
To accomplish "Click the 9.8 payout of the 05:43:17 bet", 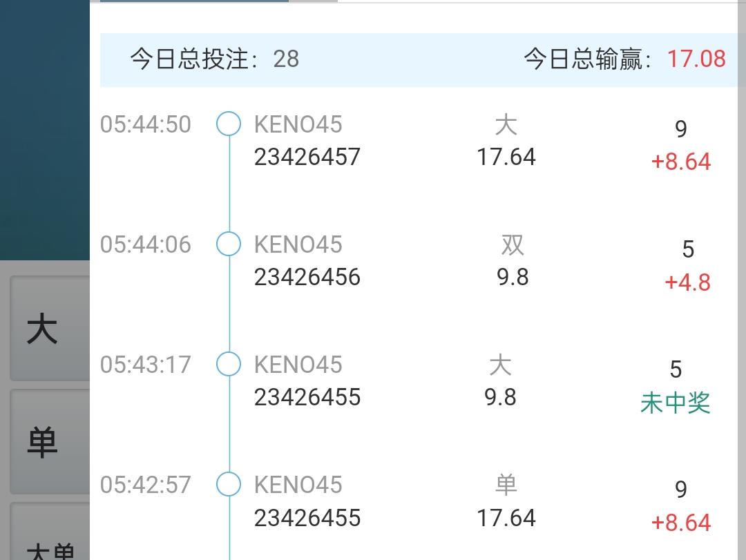I will (501, 398).
